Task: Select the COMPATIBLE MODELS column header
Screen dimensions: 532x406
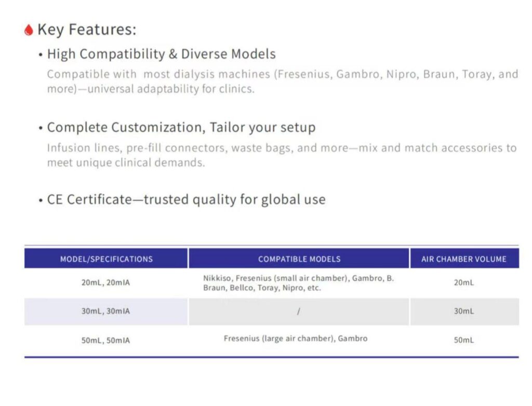Action: [299, 259]
